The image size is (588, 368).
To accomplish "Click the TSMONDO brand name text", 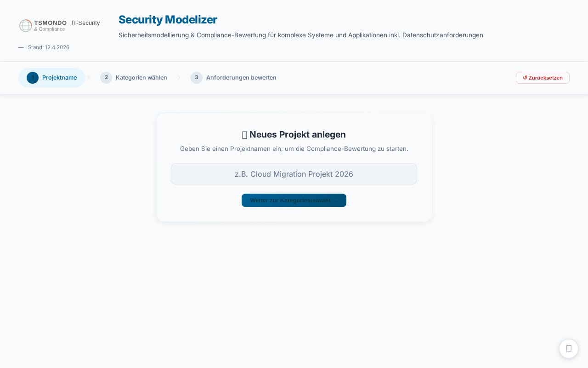I will [51, 23].
